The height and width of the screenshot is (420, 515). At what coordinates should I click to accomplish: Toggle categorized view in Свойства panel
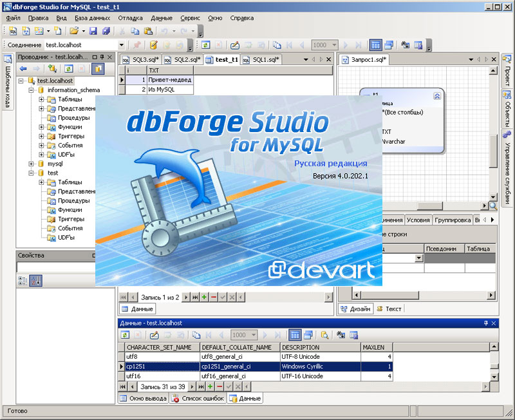pyautogui.click(x=23, y=281)
